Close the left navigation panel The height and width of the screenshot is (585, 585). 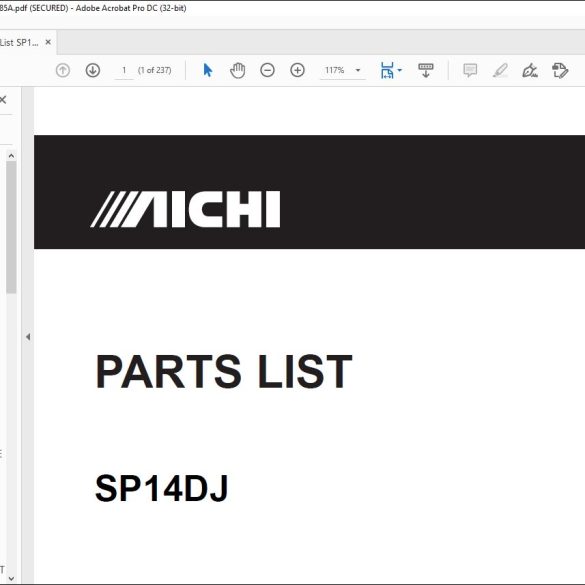[x=3, y=100]
